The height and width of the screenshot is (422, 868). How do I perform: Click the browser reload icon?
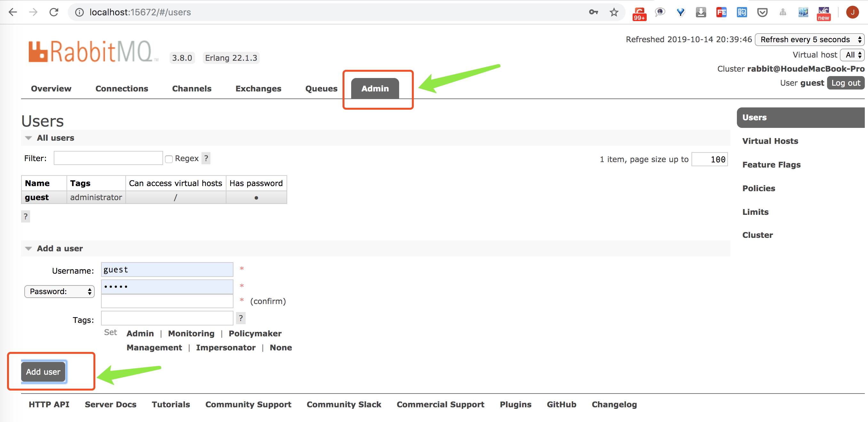click(x=54, y=12)
